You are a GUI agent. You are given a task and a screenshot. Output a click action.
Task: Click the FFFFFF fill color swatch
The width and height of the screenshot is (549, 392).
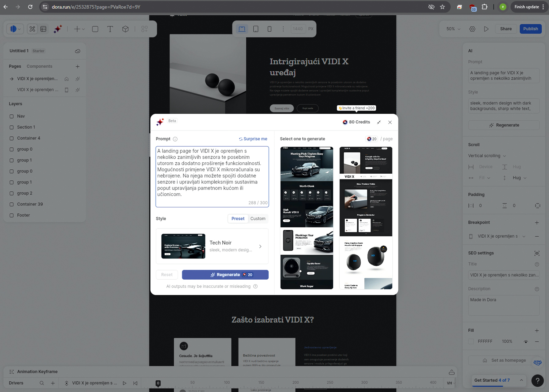(x=471, y=341)
